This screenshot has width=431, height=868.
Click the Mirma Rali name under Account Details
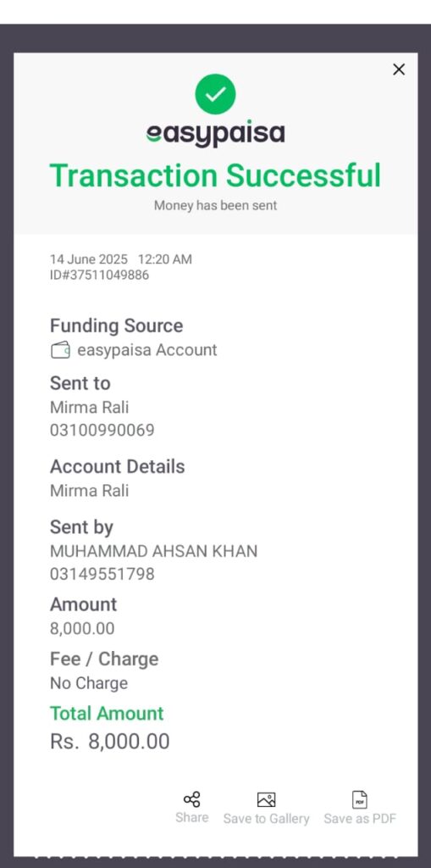(x=89, y=491)
